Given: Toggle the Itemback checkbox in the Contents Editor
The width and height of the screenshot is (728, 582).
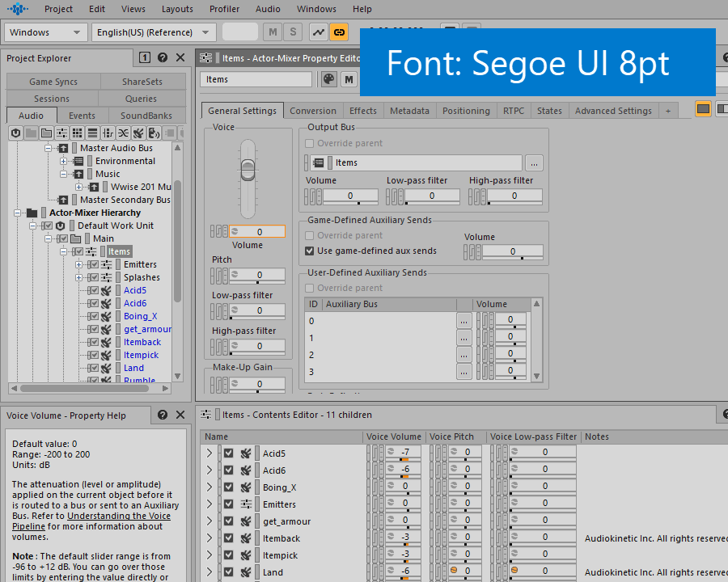Looking at the screenshot, I should 229,538.
